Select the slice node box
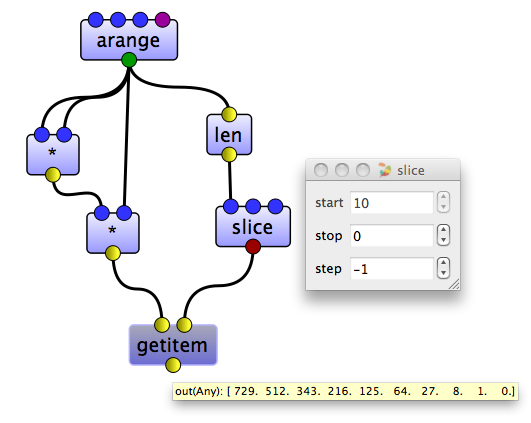 253,226
